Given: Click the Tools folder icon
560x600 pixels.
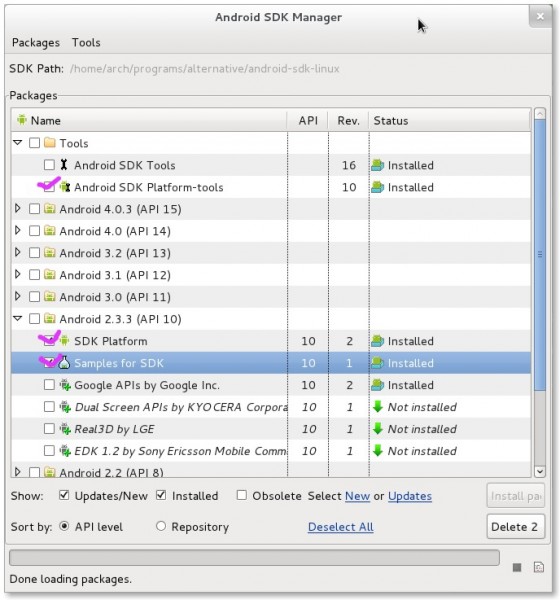Looking at the screenshot, I should pos(49,143).
